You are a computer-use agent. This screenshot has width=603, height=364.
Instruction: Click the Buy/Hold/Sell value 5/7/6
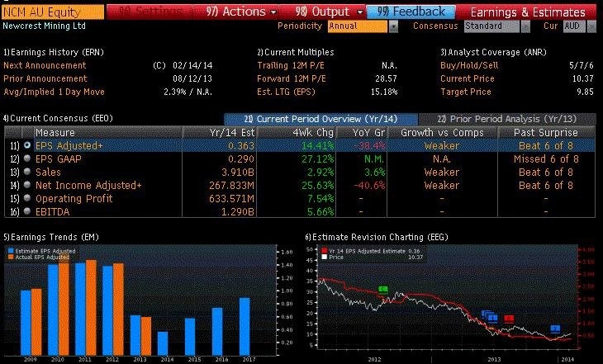581,65
